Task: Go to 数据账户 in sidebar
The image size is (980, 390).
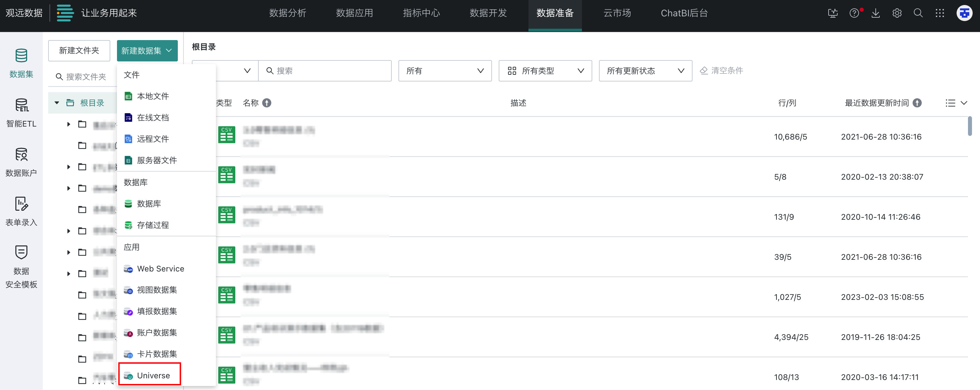Action: point(21,162)
